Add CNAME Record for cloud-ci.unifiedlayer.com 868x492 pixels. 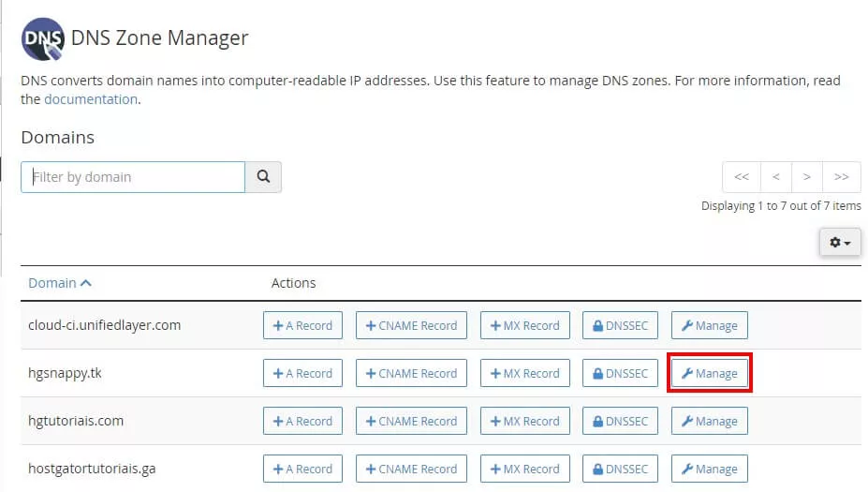411,325
